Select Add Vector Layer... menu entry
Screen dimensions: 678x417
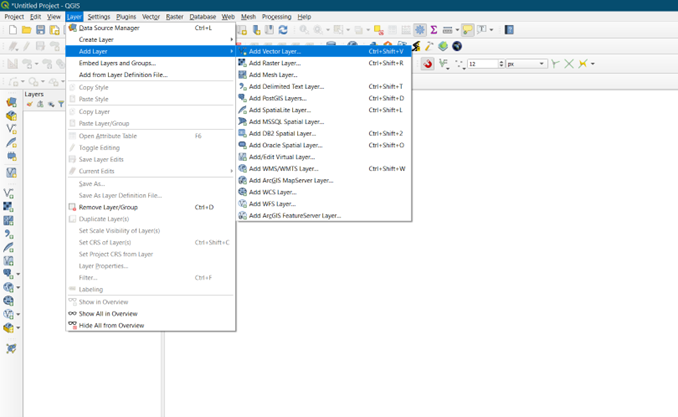tap(324, 51)
